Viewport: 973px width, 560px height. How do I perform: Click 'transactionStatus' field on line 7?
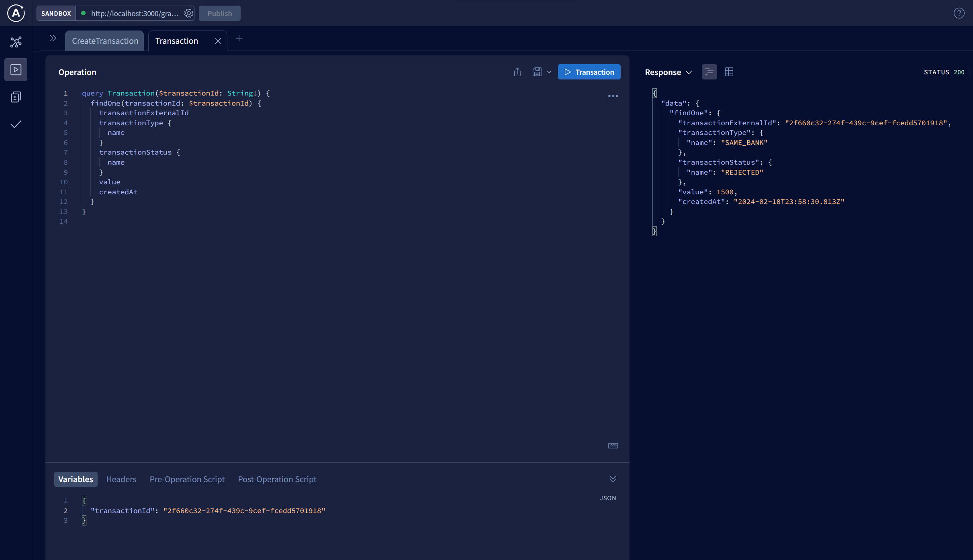(x=135, y=152)
